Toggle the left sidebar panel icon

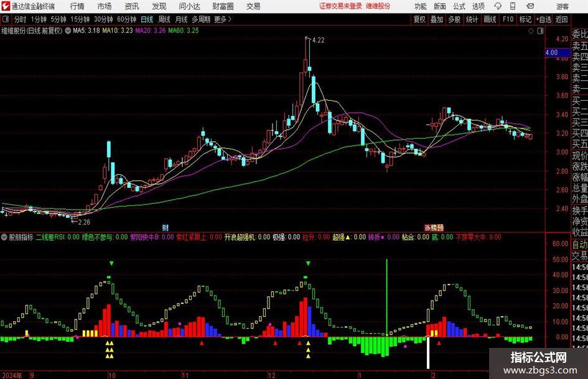point(6,19)
